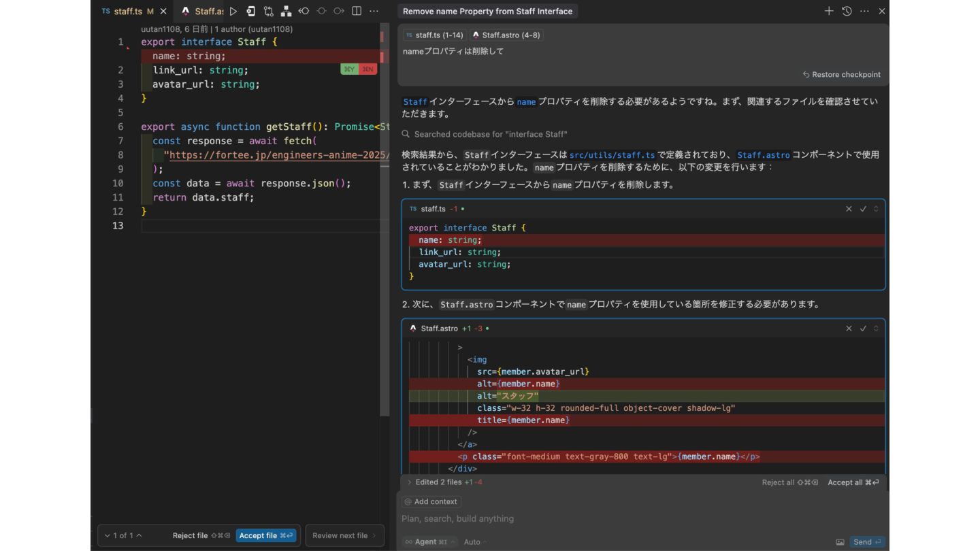Accept inline change with green ⌘Y button
Image resolution: width=980 pixels, height=551 pixels.
click(x=349, y=69)
